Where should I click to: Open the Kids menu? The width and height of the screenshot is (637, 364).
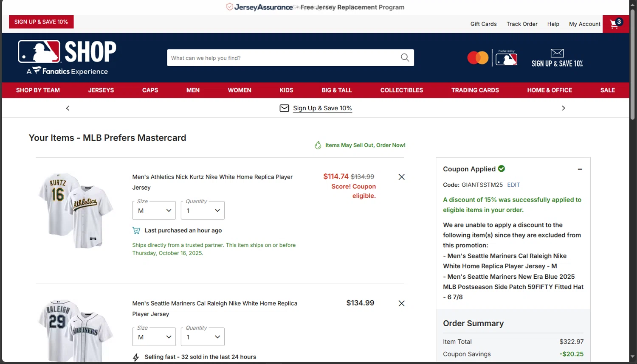pyautogui.click(x=286, y=90)
